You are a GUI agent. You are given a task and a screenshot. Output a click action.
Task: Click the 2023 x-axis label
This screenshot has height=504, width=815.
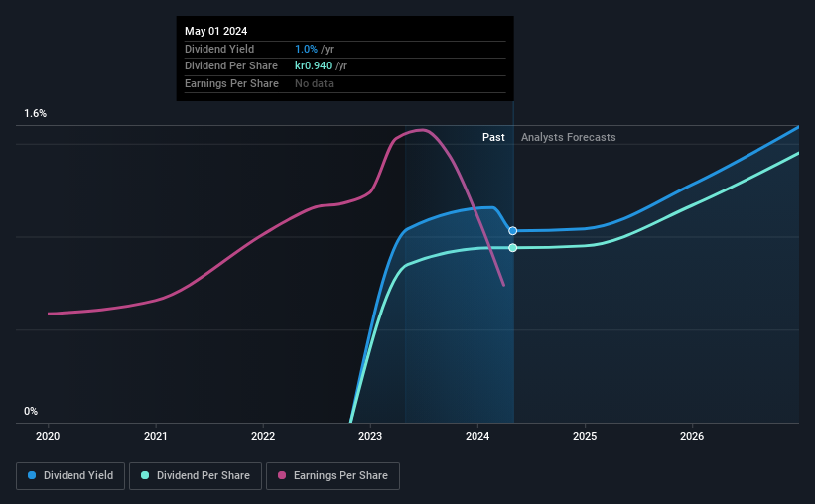pyautogui.click(x=370, y=436)
